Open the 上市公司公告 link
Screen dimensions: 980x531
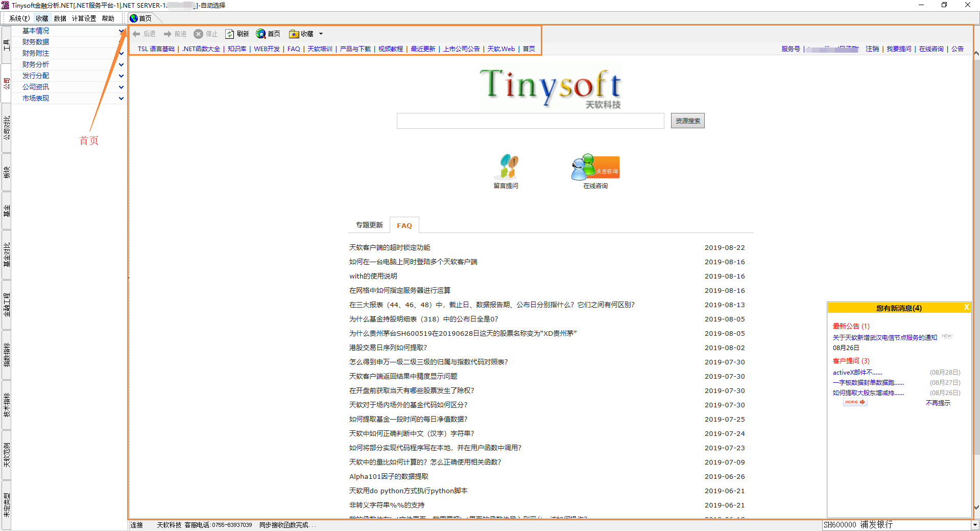point(461,49)
